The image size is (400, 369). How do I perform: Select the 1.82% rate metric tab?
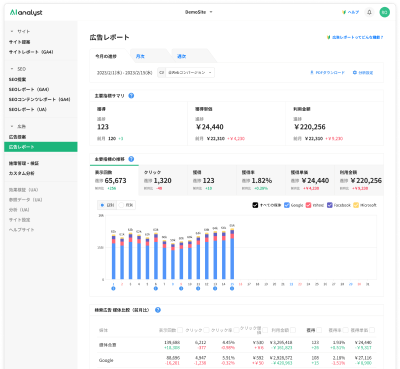(x=261, y=180)
